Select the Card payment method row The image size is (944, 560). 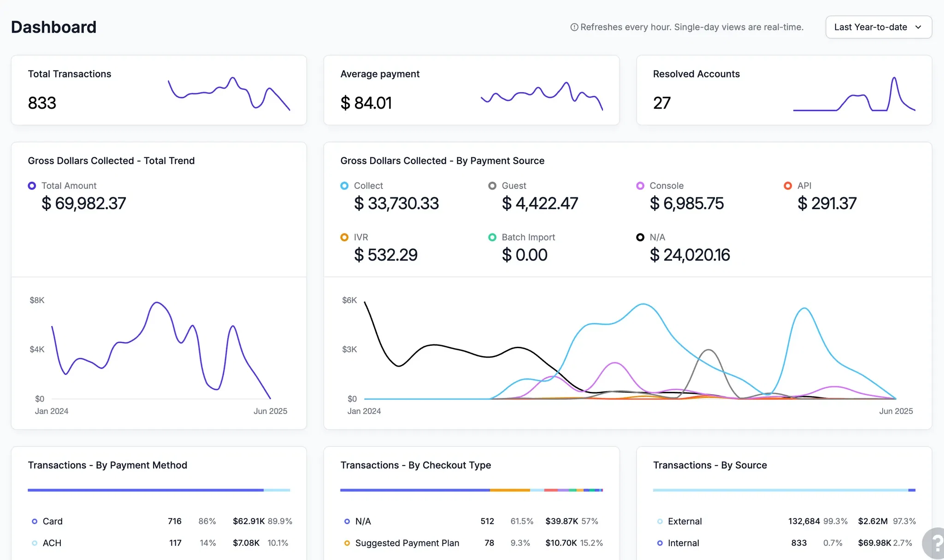pos(159,521)
